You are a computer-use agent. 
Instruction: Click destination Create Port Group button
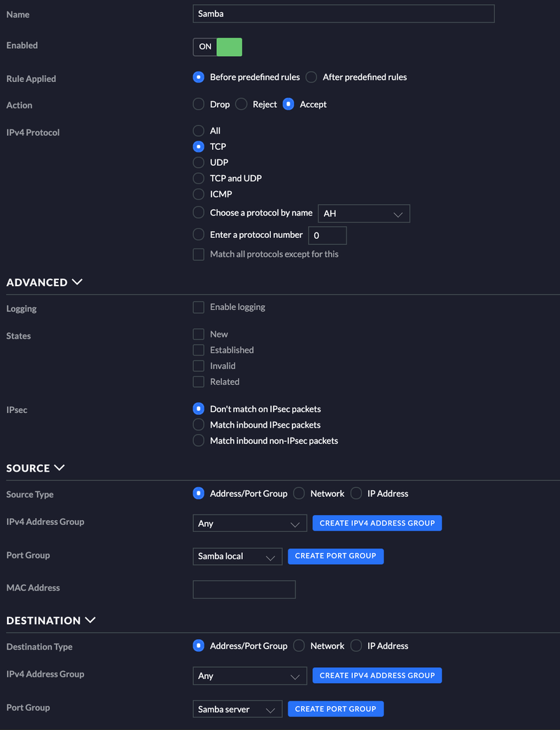335,709
